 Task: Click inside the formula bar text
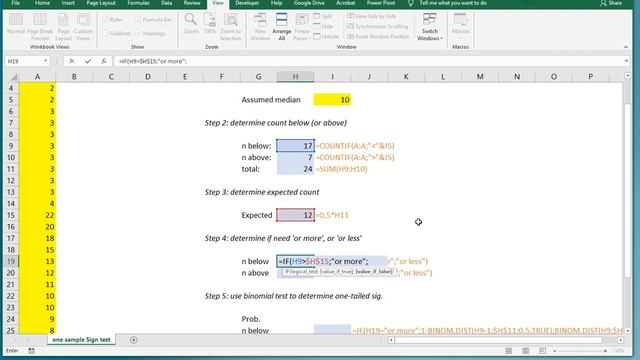click(153, 61)
